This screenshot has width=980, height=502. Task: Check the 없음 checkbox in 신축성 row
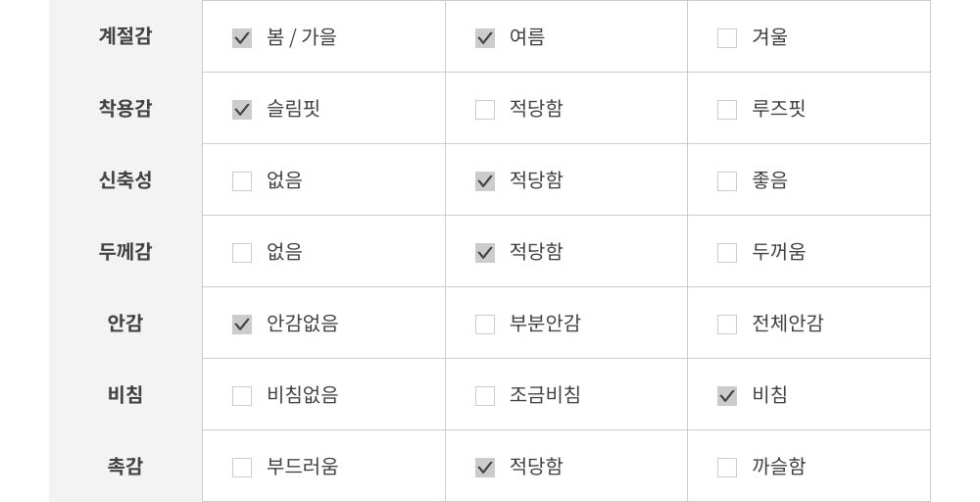[242, 181]
